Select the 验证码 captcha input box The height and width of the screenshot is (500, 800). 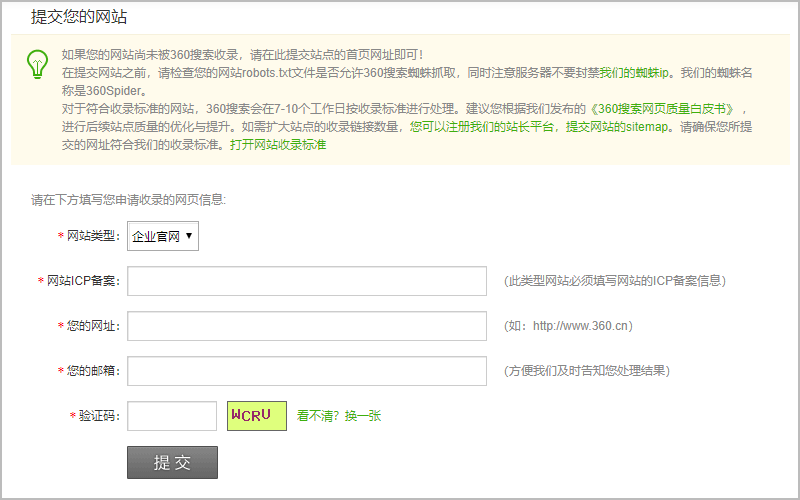[172, 416]
